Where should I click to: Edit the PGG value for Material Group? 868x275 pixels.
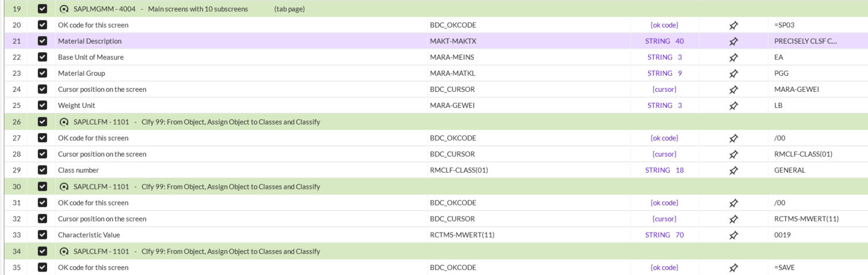click(780, 73)
